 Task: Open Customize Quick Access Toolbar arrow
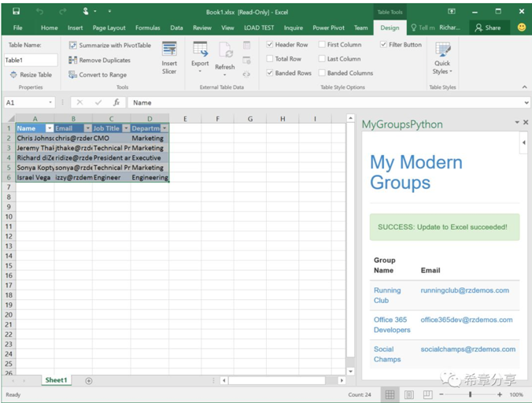click(109, 12)
